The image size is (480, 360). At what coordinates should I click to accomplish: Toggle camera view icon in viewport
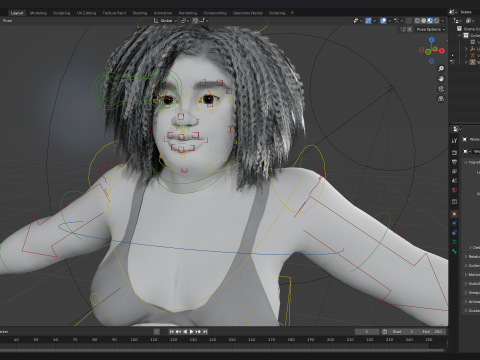pos(441,89)
